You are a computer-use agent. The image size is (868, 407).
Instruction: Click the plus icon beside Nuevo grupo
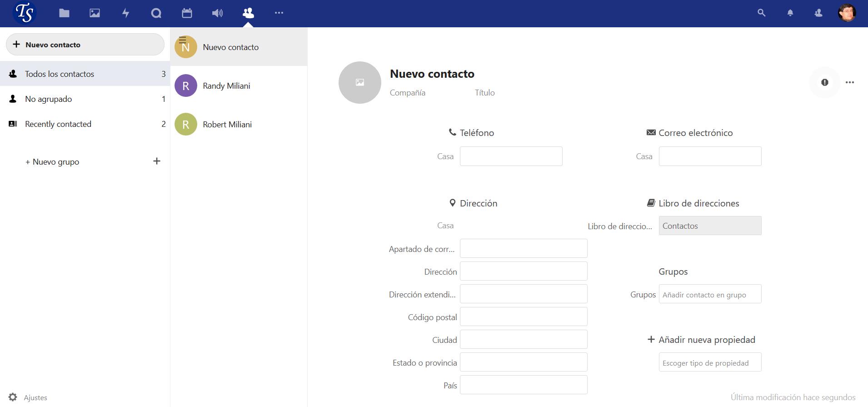coord(157,161)
